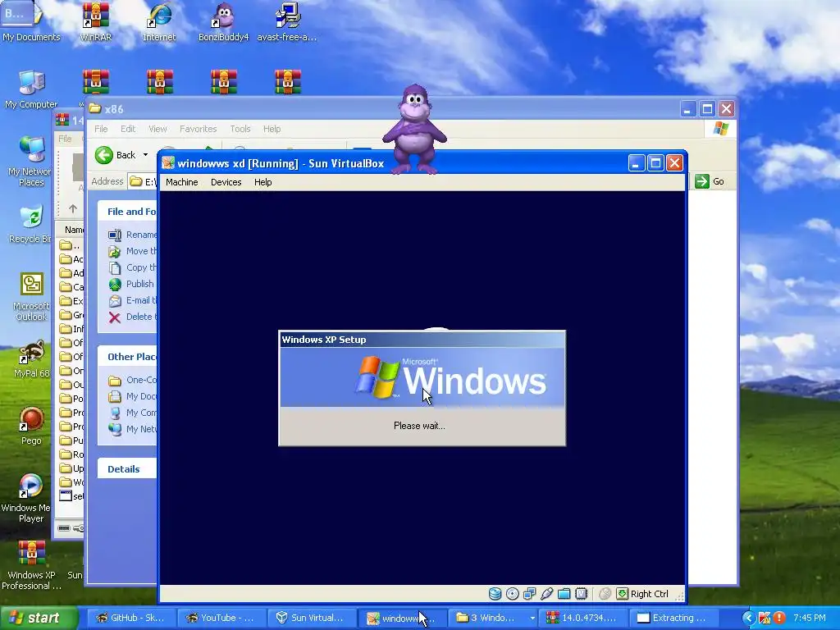Collapse the Details panel header

[x=127, y=468]
